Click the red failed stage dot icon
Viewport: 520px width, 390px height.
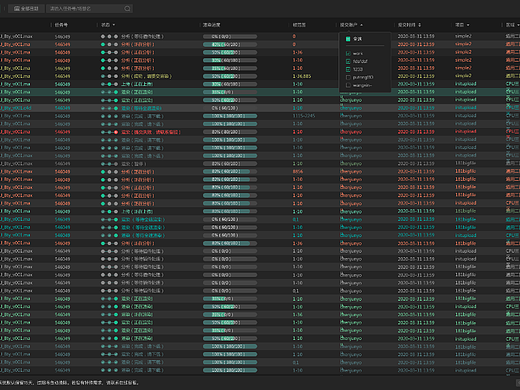pyautogui.click(x=116, y=132)
